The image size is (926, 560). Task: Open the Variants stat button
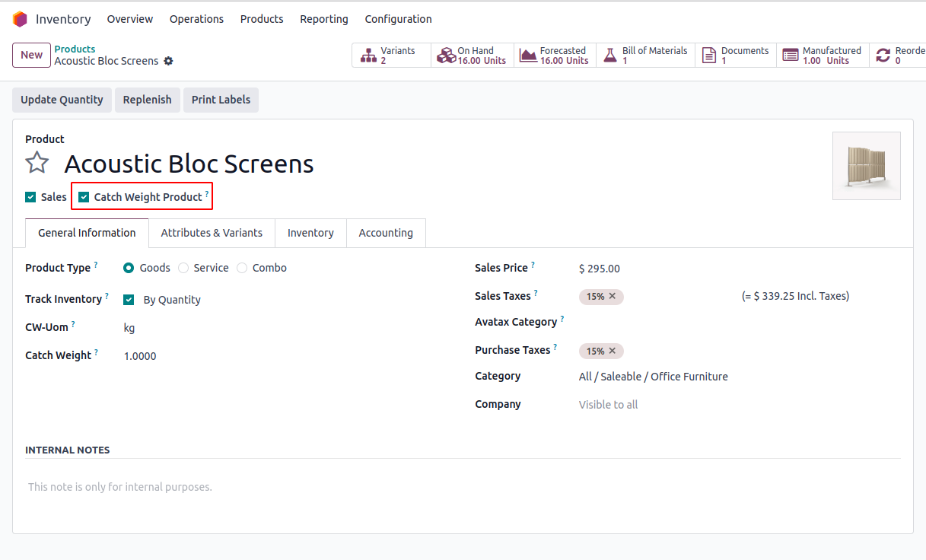[x=391, y=56]
